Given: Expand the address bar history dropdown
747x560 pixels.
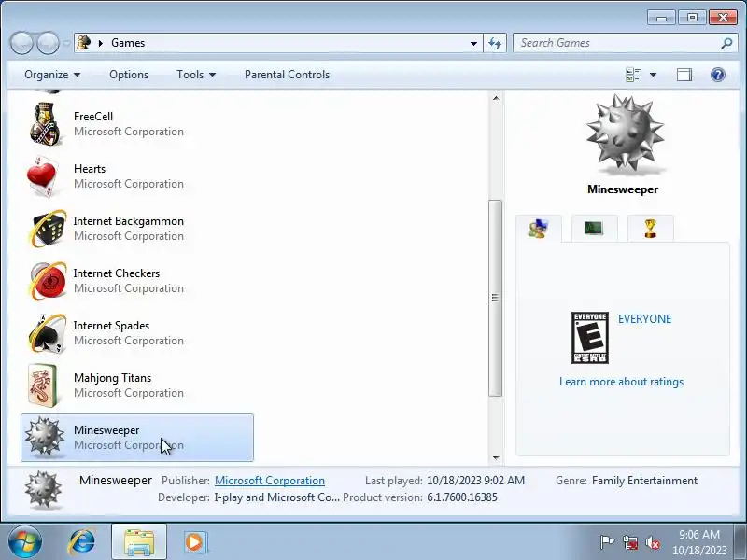Looking at the screenshot, I should point(473,43).
